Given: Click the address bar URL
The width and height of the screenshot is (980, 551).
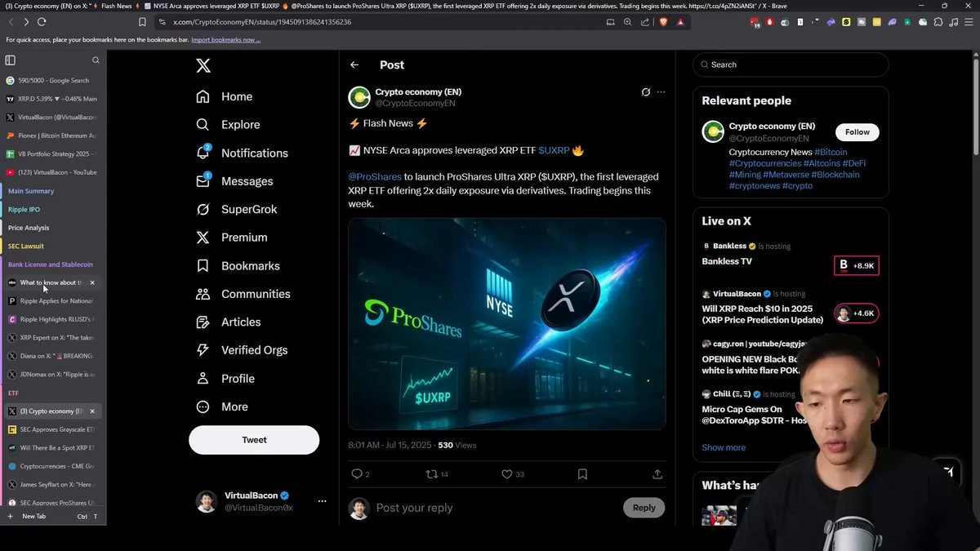Looking at the screenshot, I should coord(262,22).
